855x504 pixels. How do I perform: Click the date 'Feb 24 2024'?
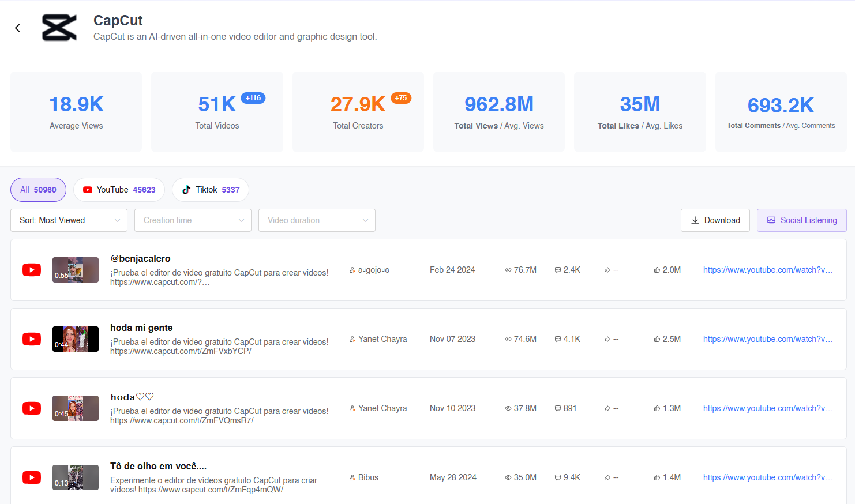click(452, 270)
